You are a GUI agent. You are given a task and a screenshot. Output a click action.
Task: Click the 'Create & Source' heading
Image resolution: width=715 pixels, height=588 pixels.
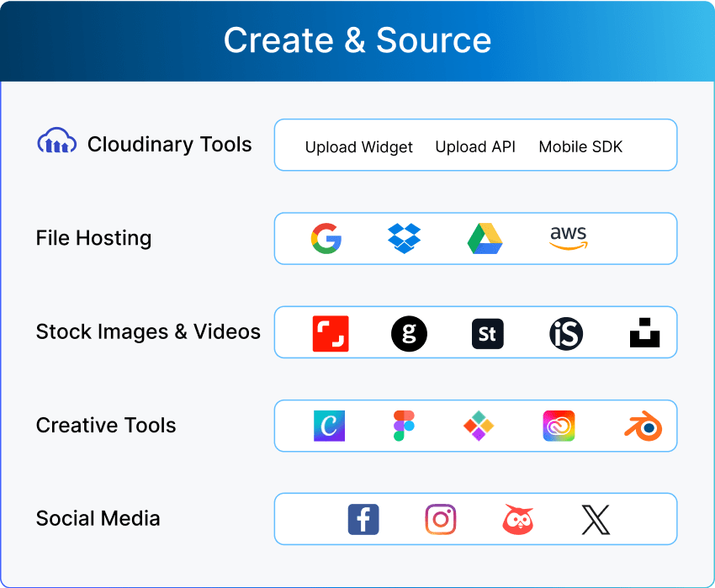click(357, 40)
